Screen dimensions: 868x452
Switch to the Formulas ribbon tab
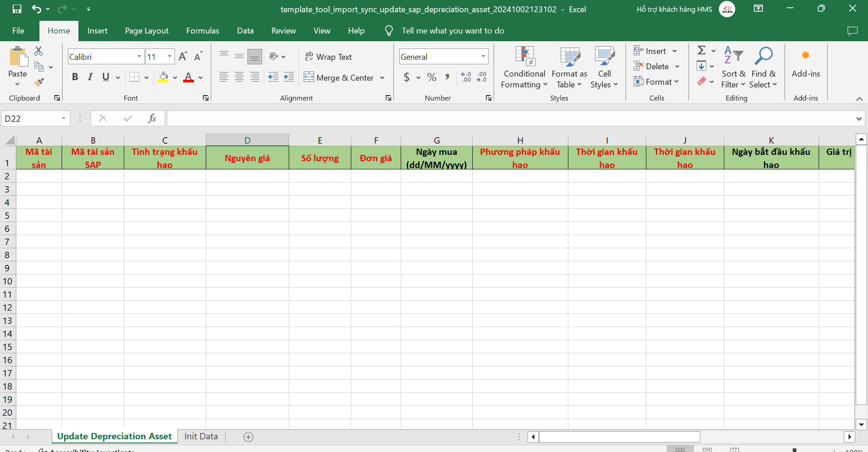click(x=203, y=31)
